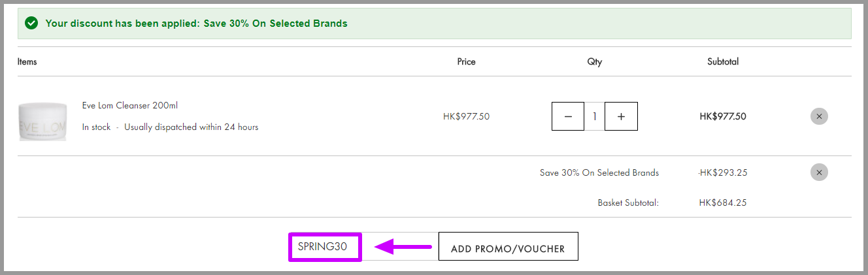
Task: Click the In stock dispatch status text
Action: pos(171,127)
